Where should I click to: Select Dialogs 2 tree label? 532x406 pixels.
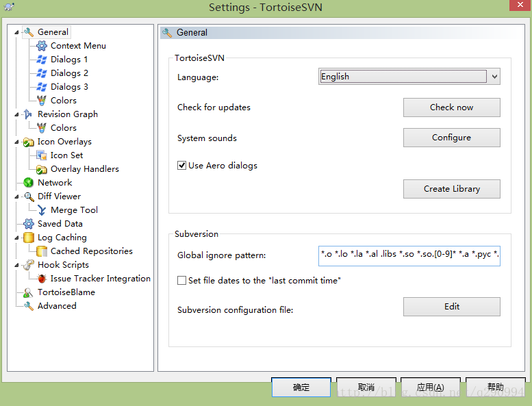pyautogui.click(x=69, y=73)
